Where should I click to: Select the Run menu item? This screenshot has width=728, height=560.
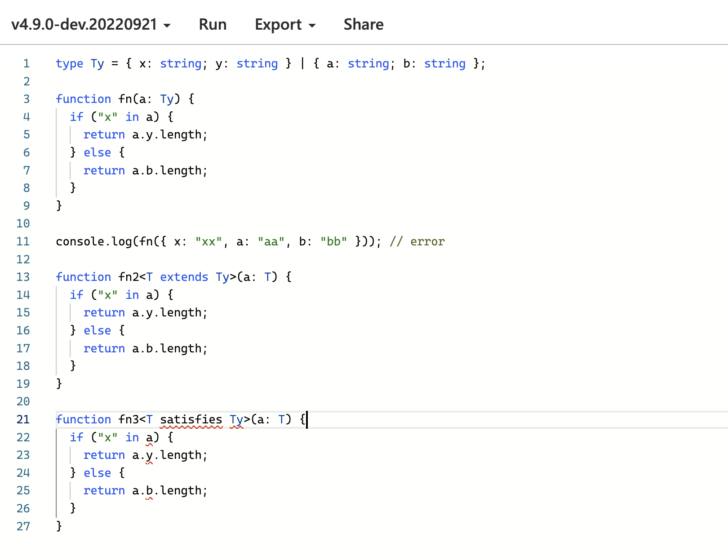tap(213, 24)
